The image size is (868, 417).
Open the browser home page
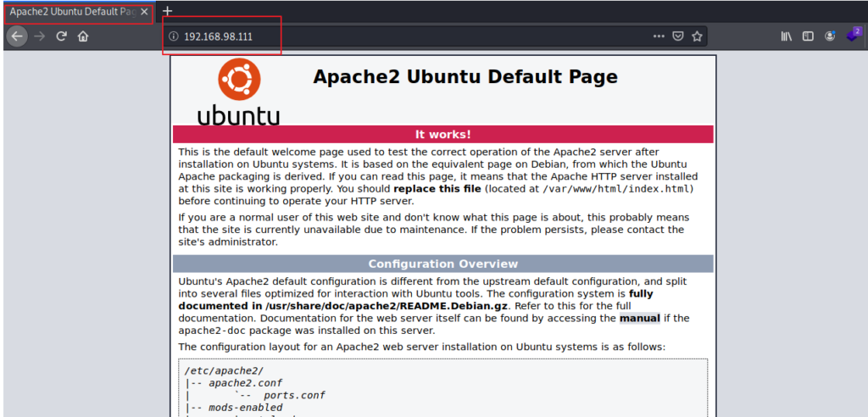click(83, 36)
